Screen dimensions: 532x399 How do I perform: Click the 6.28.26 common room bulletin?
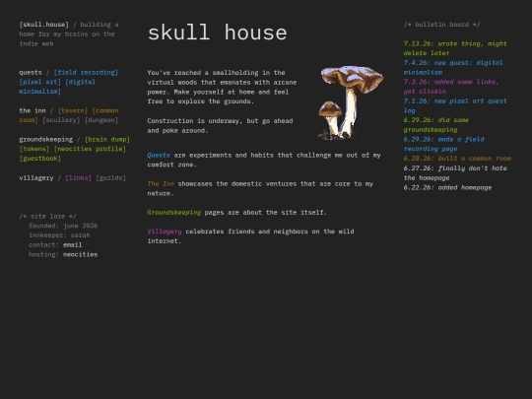(457, 159)
